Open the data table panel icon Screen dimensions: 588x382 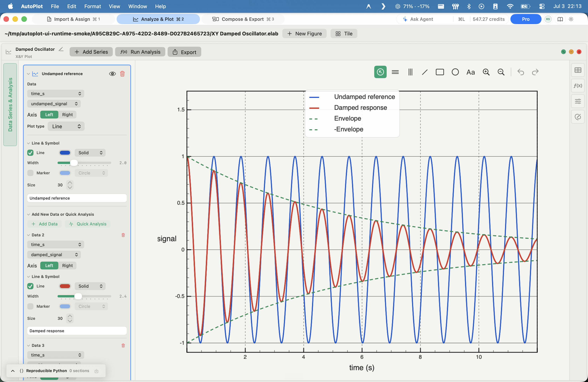pos(578,70)
